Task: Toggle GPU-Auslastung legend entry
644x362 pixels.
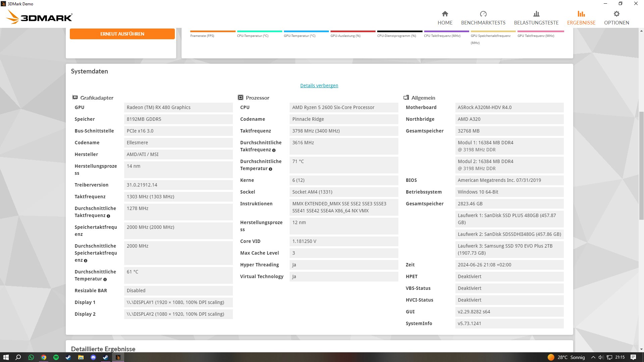Action: 353,34
